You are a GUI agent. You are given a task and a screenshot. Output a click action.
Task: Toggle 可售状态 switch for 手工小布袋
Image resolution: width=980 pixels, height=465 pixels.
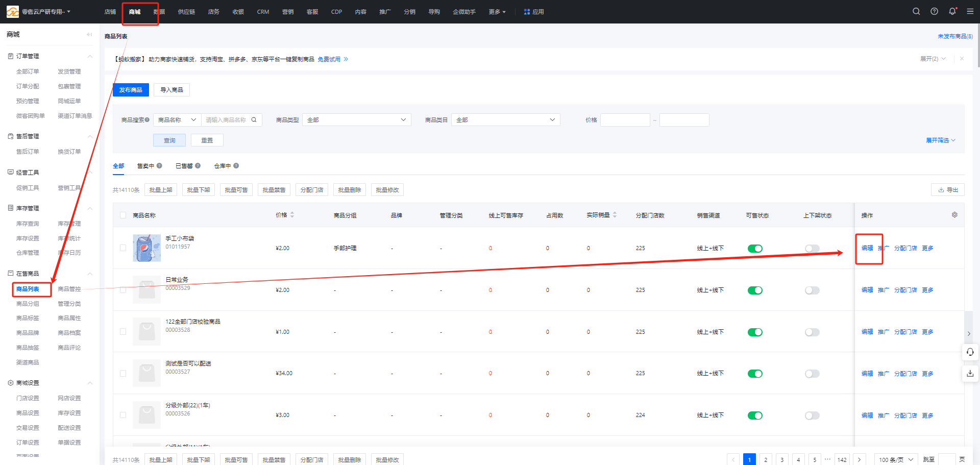pyautogui.click(x=755, y=249)
